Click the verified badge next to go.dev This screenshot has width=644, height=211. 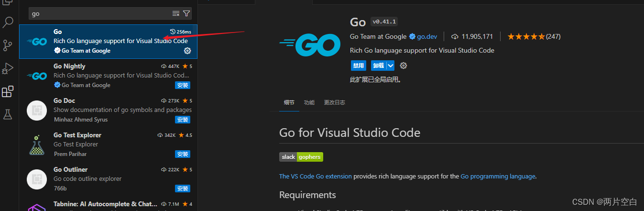[x=412, y=36]
